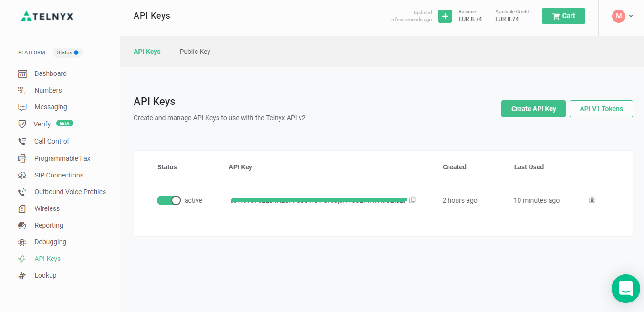Viewport: 644px width, 312px height.
Task: Open the Debugging section
Action: [x=51, y=242]
